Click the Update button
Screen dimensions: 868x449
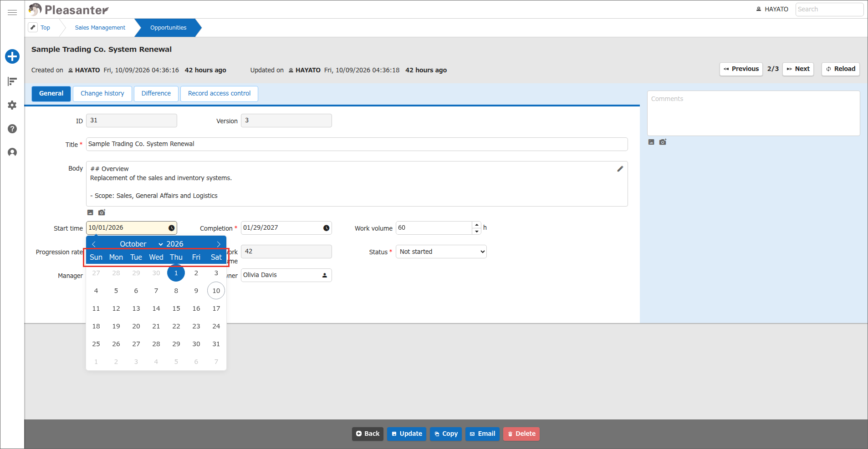click(407, 434)
